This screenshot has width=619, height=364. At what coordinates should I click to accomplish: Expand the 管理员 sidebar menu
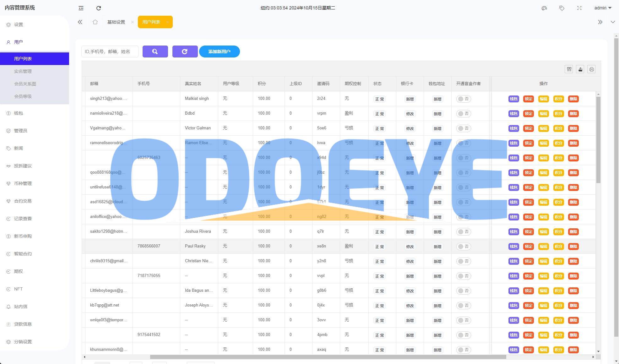tap(35, 131)
